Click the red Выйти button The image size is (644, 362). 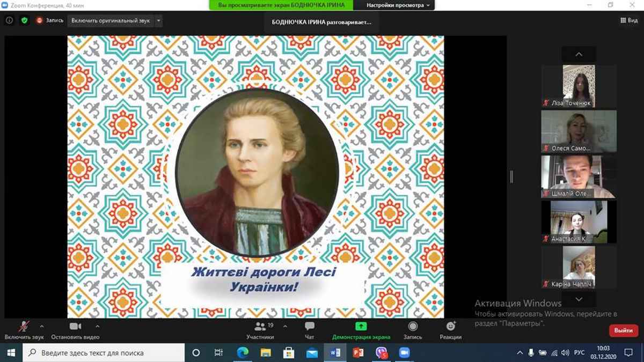point(623,330)
